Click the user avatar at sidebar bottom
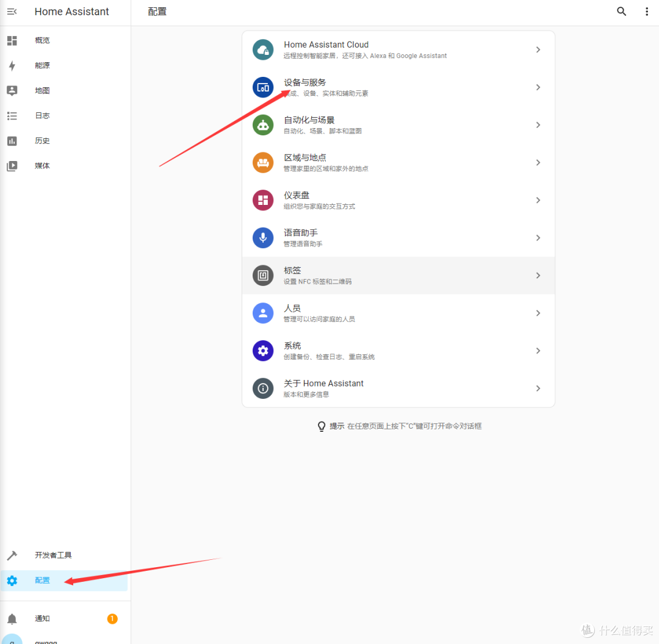The image size is (659, 644). [x=12, y=639]
